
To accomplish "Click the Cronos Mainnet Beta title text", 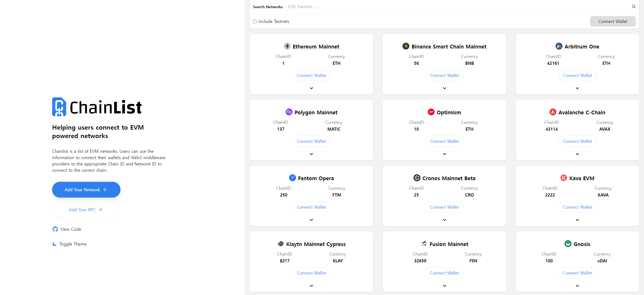I will pos(449,178).
